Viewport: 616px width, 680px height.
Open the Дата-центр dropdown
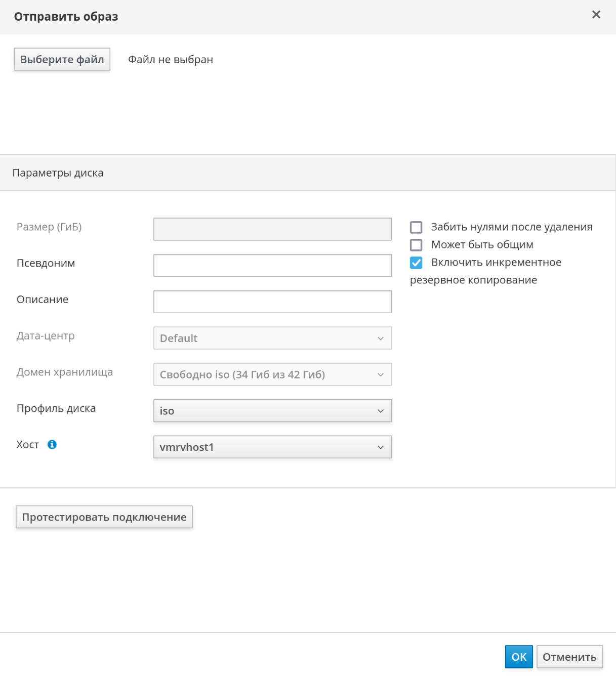[272, 338]
